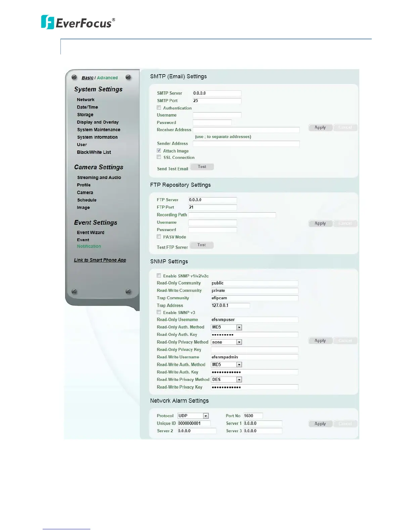Cancel the Network Alarm settings changes
411x532 pixels.
pos(345,424)
